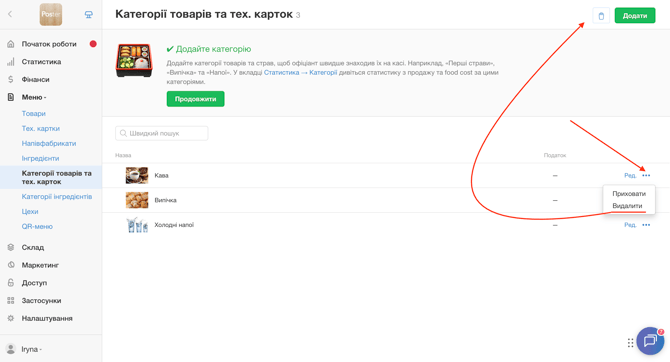Image resolution: width=670 pixels, height=362 pixels.
Task: Open three-dots menu for Холодні напої row
Action: pyautogui.click(x=646, y=225)
